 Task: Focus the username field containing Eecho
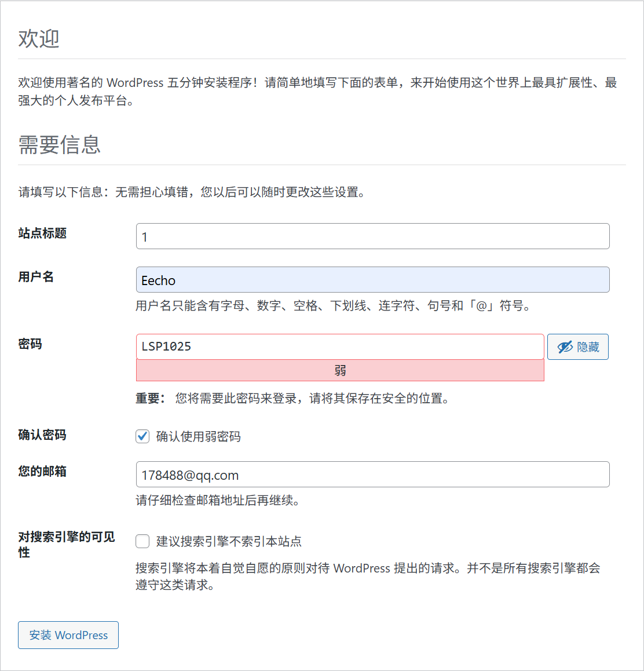(x=372, y=280)
